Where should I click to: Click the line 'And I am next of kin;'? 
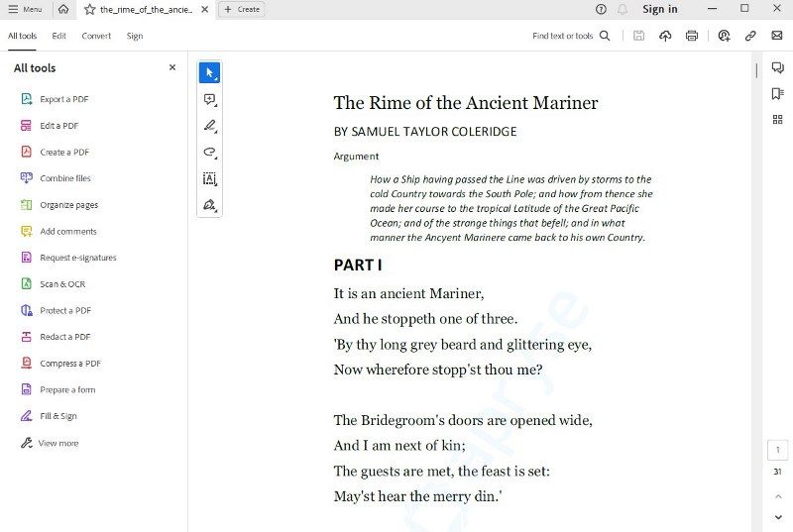pos(399,445)
